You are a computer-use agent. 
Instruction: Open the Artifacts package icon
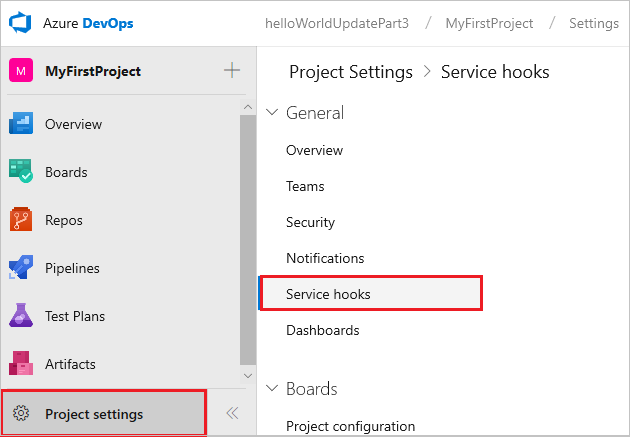pos(22,364)
